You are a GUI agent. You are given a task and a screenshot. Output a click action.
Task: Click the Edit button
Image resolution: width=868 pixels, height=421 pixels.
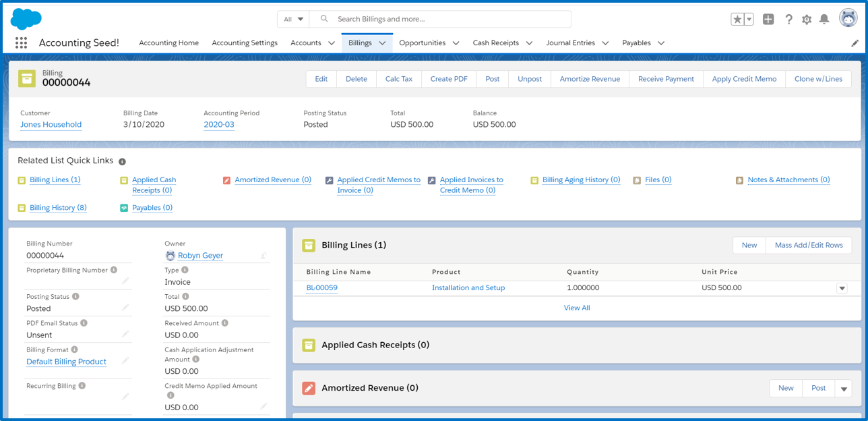click(321, 79)
